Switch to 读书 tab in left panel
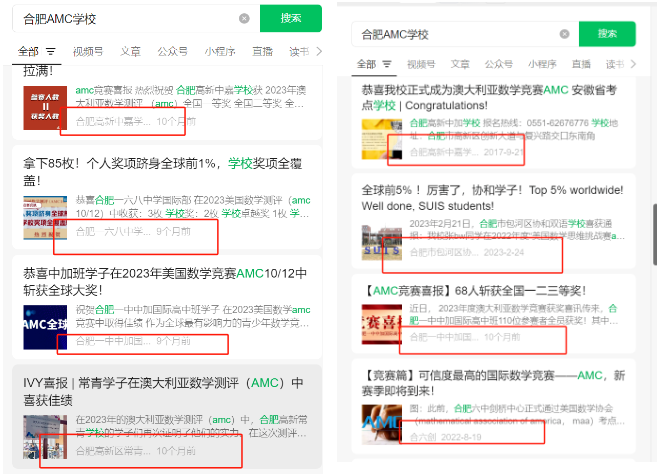 coord(299,52)
